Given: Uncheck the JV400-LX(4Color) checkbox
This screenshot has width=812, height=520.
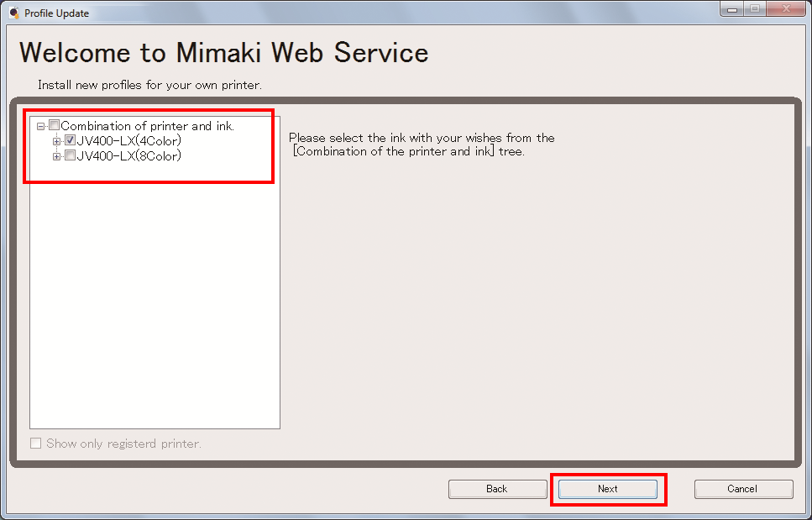Looking at the screenshot, I should click(71, 140).
